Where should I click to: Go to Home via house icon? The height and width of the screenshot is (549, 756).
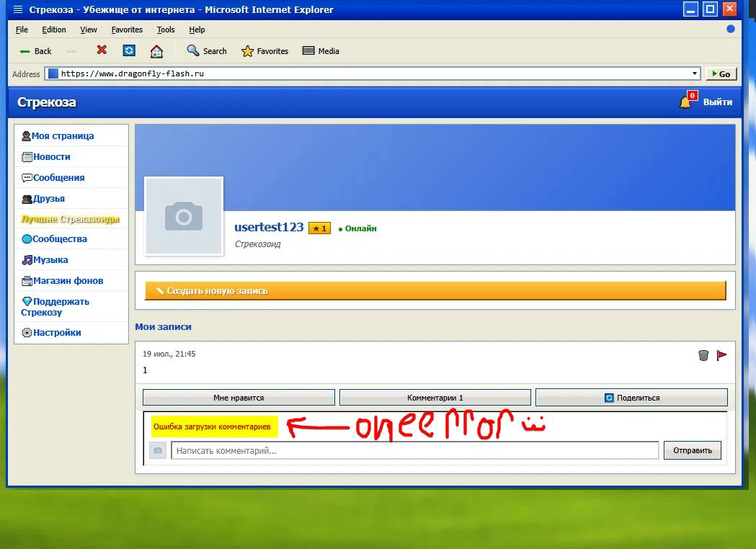pyautogui.click(x=156, y=51)
